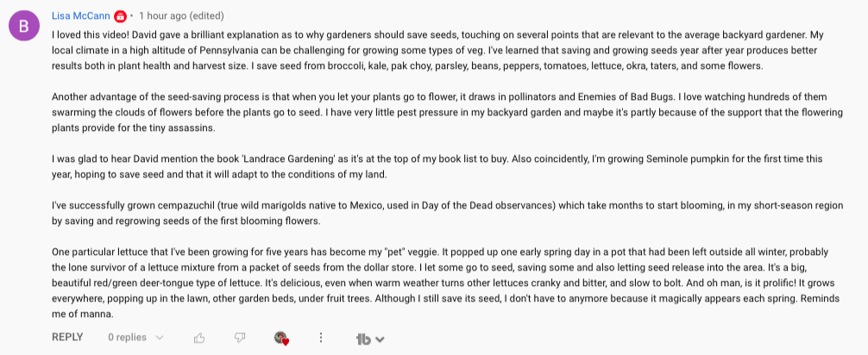Click the creator heart icon
Screen dimensions: 868x355
point(280,338)
